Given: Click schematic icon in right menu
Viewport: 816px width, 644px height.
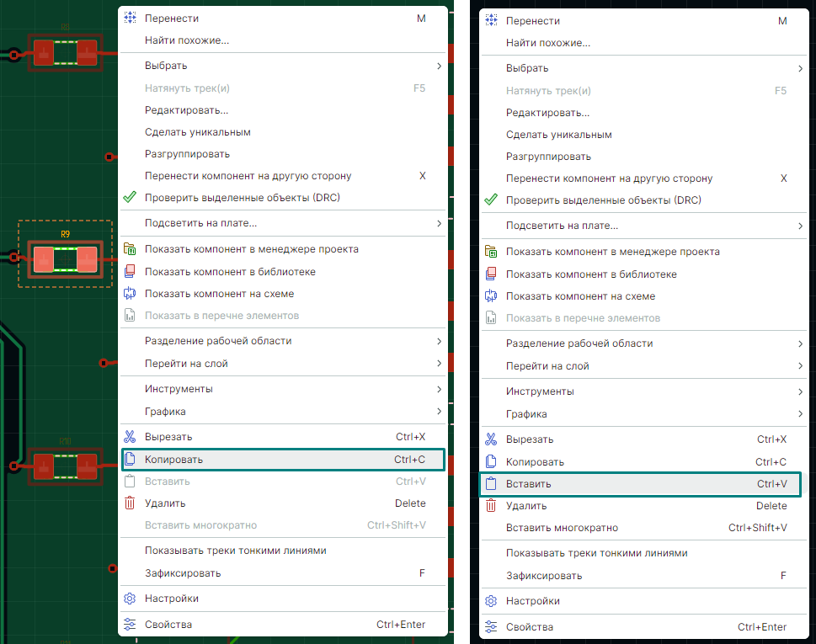Looking at the screenshot, I should point(491,296).
